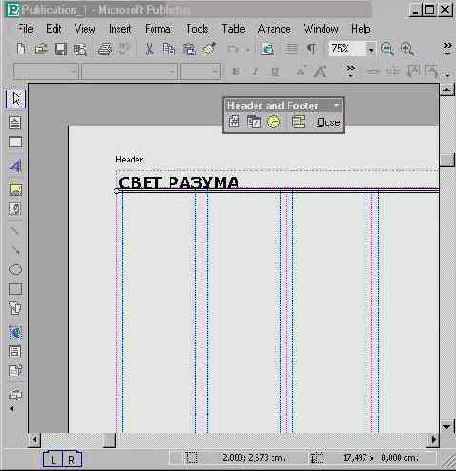Image resolution: width=456 pixels, height=471 pixels.
Task: Toggle Special Characters paragraph mark
Action: [311, 49]
